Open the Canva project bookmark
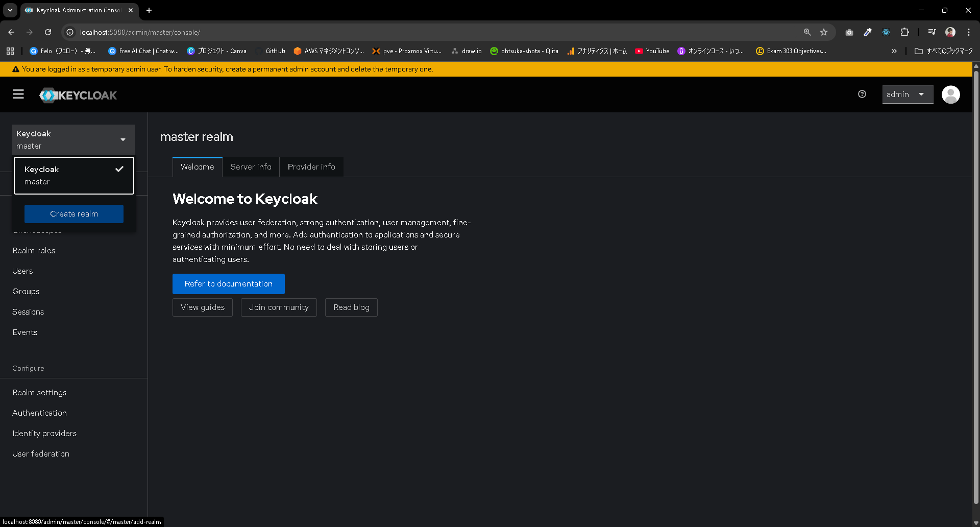Screen dimensions: 980x527 coord(217,51)
